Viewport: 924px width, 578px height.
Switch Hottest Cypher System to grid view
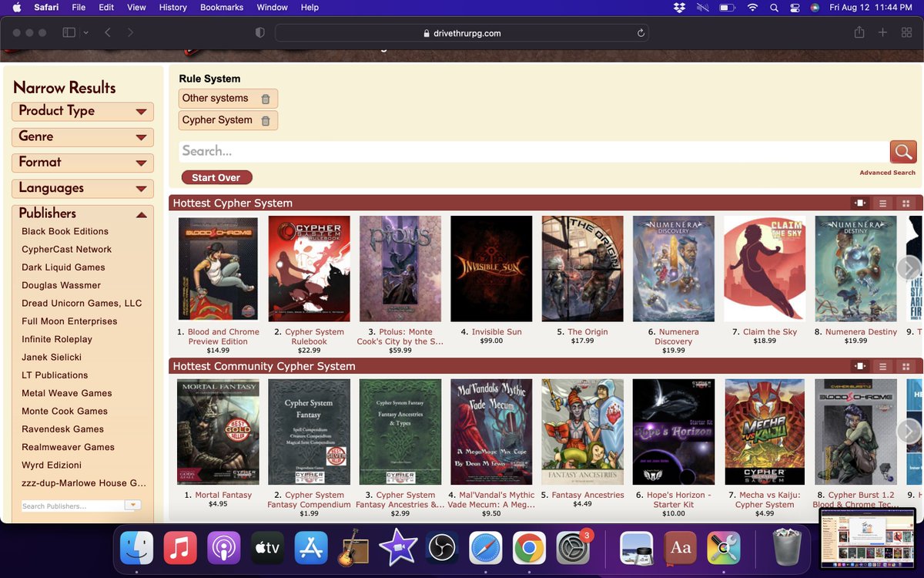point(906,203)
